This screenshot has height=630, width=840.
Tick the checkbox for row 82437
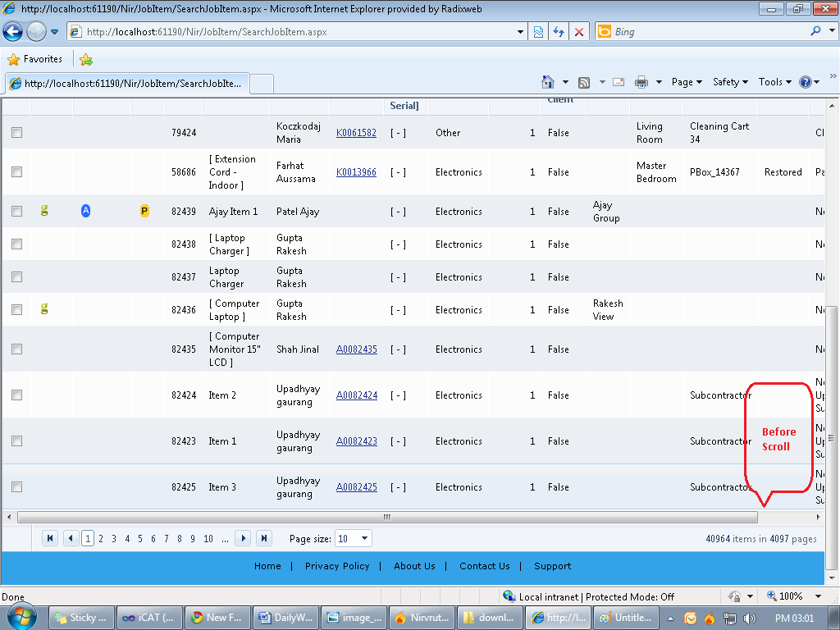(17, 277)
